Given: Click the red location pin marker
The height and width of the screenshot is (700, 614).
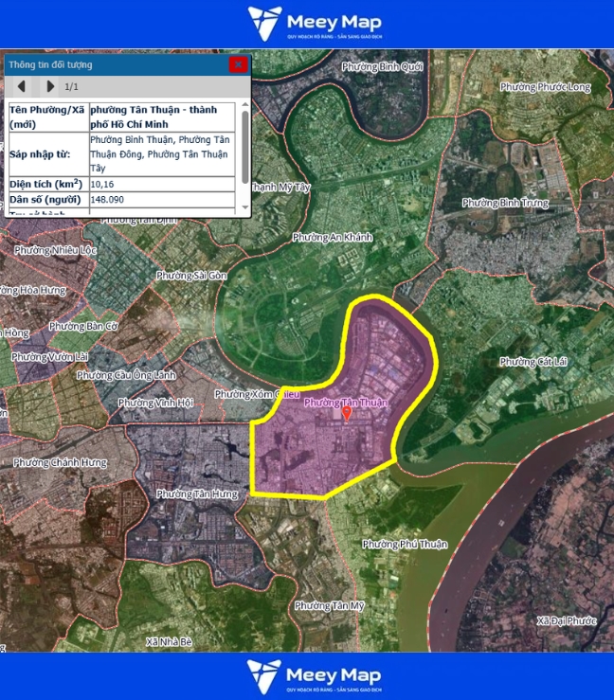Looking at the screenshot, I should pos(347,413).
